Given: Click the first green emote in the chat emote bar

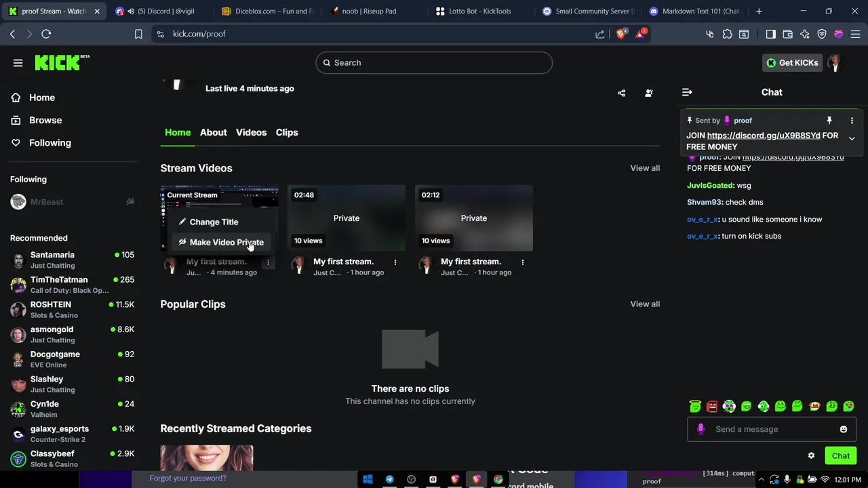Looking at the screenshot, I should tap(695, 407).
